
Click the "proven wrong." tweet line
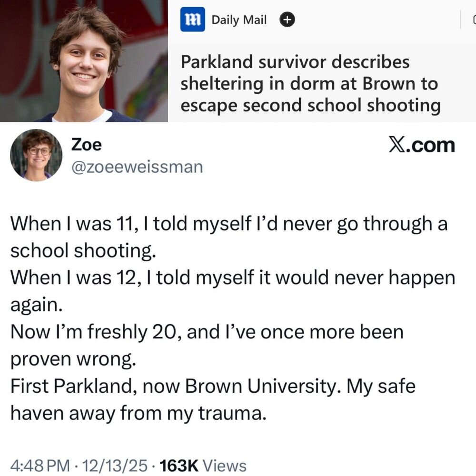click(74, 359)
